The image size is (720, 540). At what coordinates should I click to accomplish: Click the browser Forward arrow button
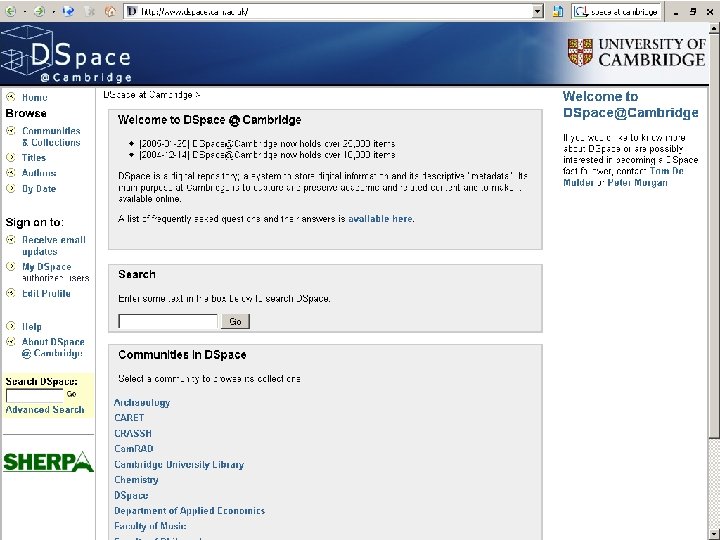click(39, 11)
